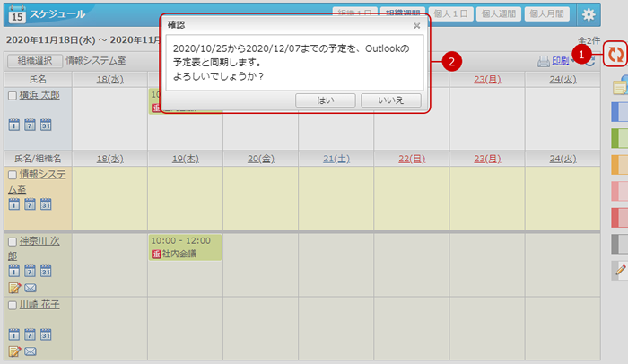Check the box next to 横浜 太郎
Image resolution: width=628 pixels, height=364 pixels.
click(x=12, y=95)
